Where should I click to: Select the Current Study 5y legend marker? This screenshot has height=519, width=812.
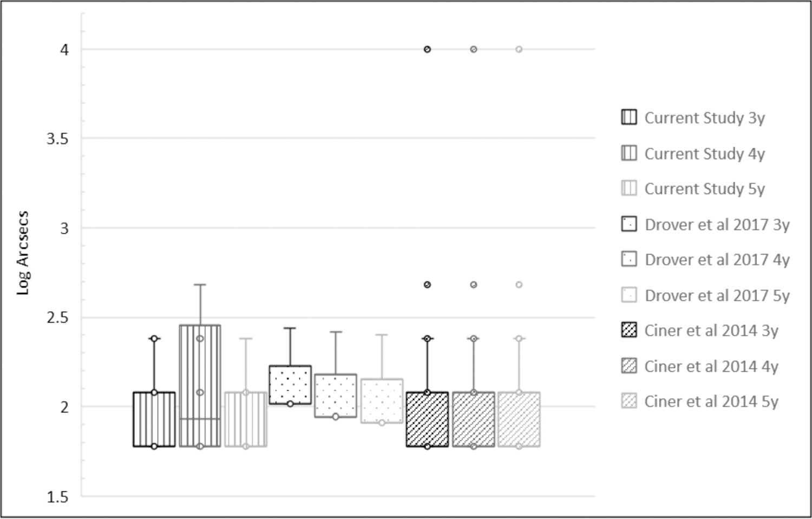click(629, 188)
